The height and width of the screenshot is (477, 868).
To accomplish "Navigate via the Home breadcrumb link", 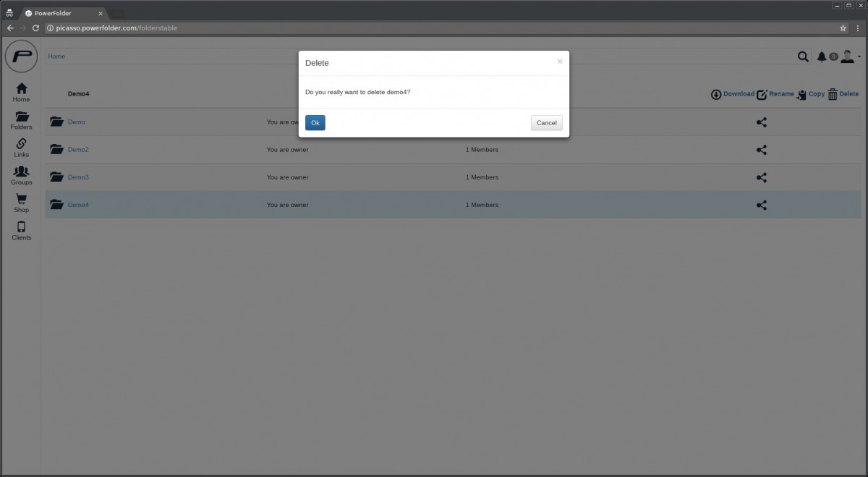I will (56, 56).
